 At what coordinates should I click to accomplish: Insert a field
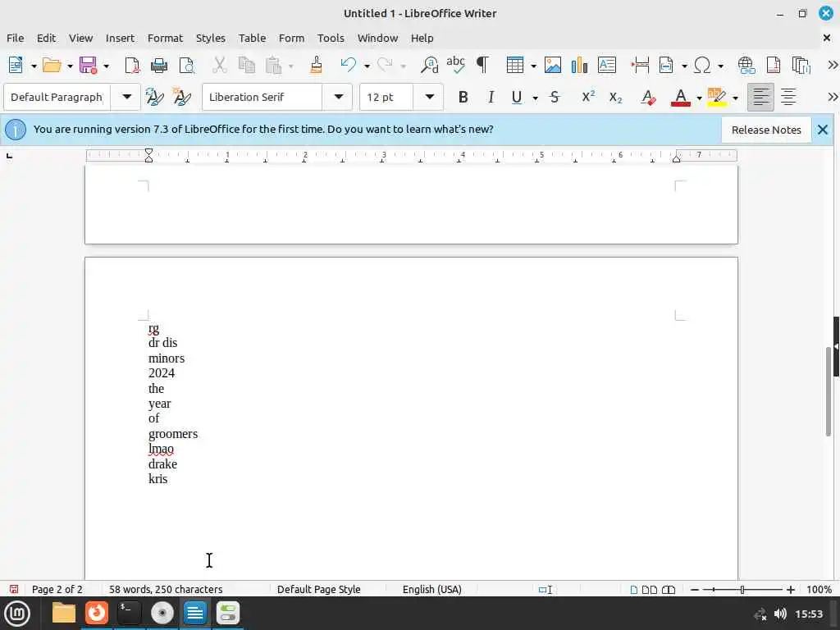pyautogui.click(x=666, y=65)
